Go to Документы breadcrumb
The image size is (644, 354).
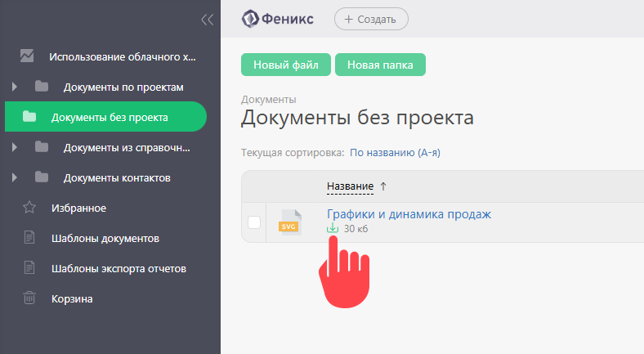coord(269,100)
